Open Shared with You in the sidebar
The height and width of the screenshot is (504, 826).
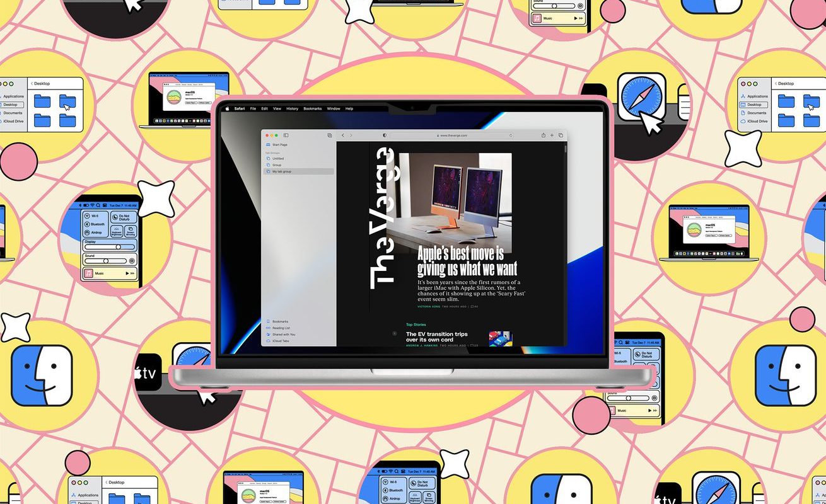[x=299, y=335]
